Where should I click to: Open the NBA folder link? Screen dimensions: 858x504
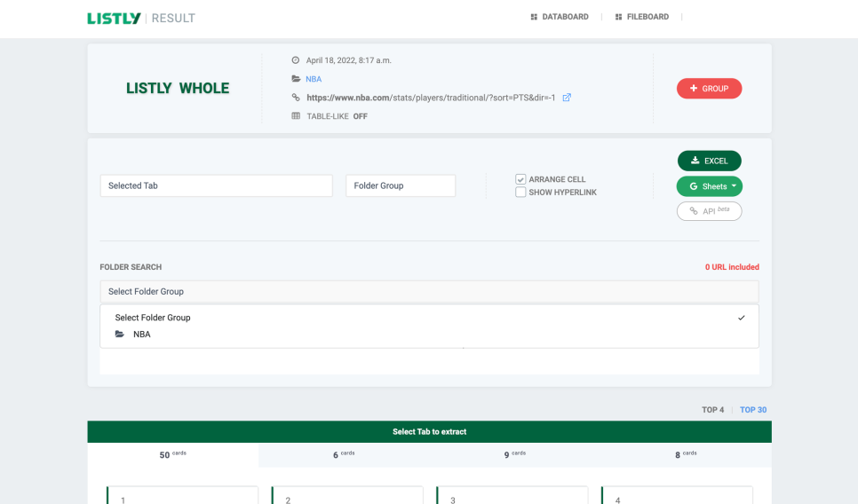click(314, 79)
